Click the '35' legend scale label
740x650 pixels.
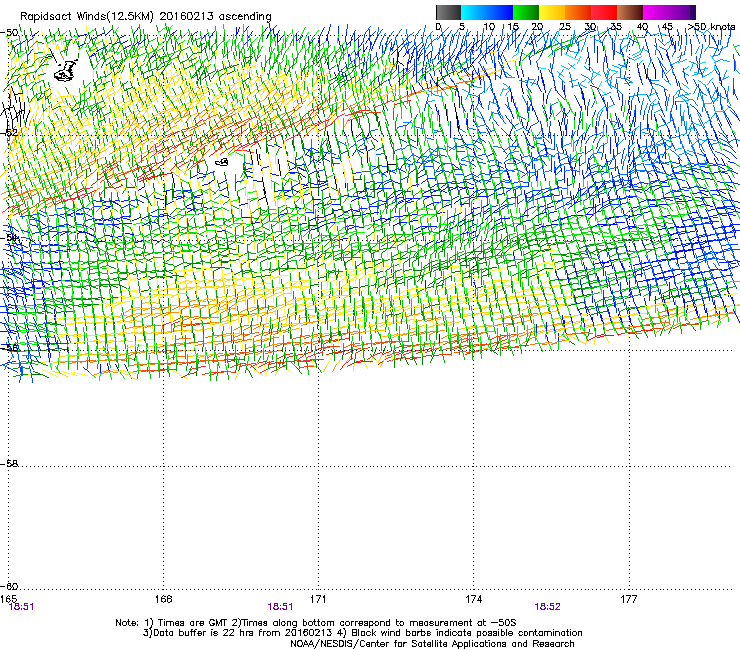click(616, 27)
